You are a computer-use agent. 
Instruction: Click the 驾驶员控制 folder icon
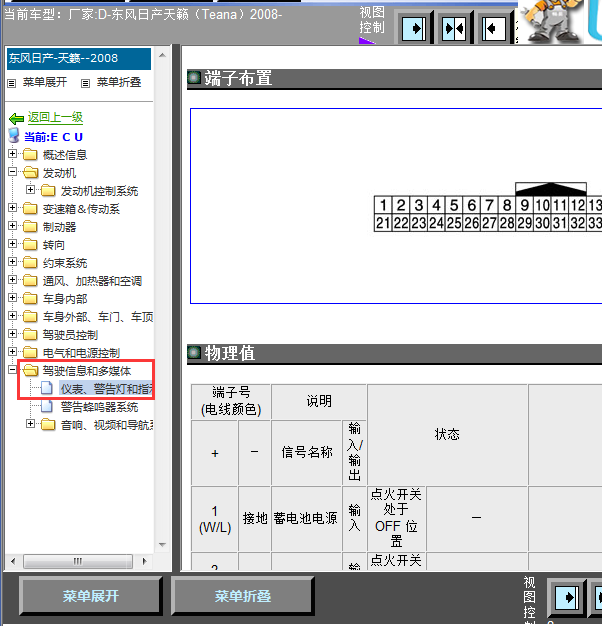tap(30, 334)
